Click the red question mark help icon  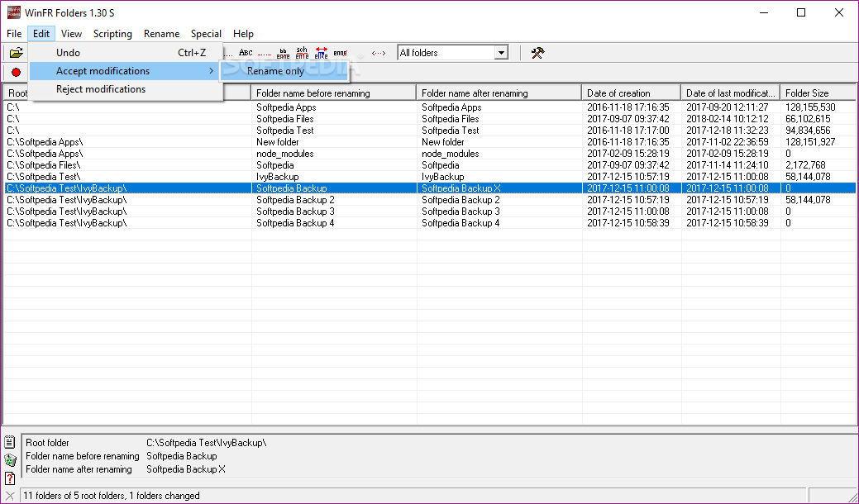pos(9,478)
